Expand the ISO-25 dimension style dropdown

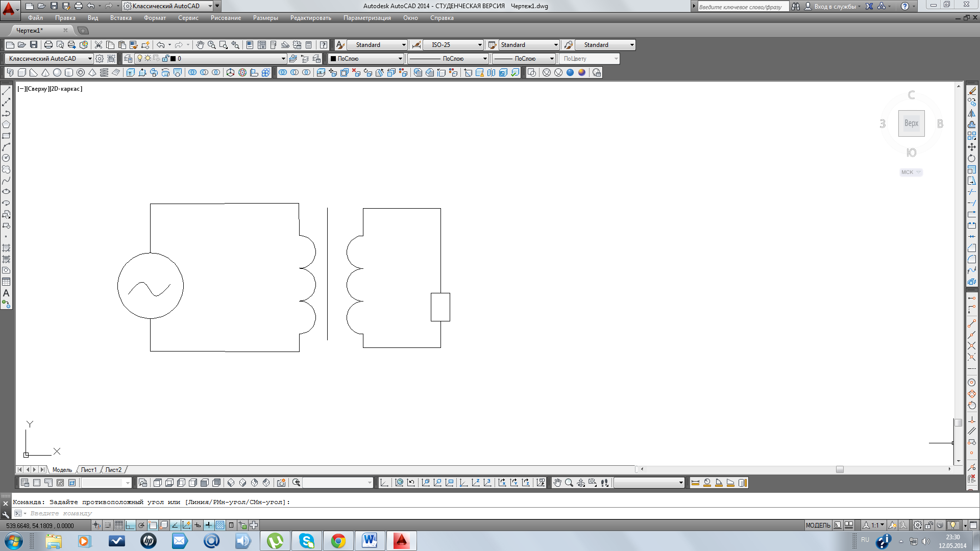click(x=479, y=45)
